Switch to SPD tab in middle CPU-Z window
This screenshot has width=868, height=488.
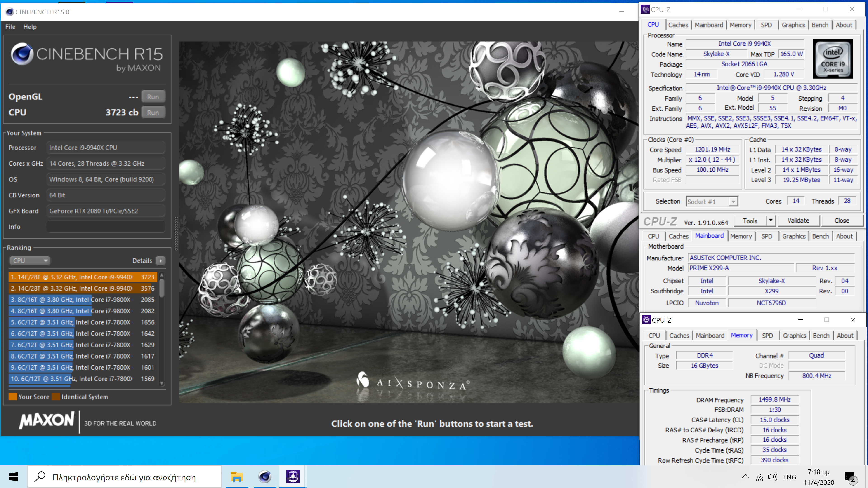click(767, 236)
